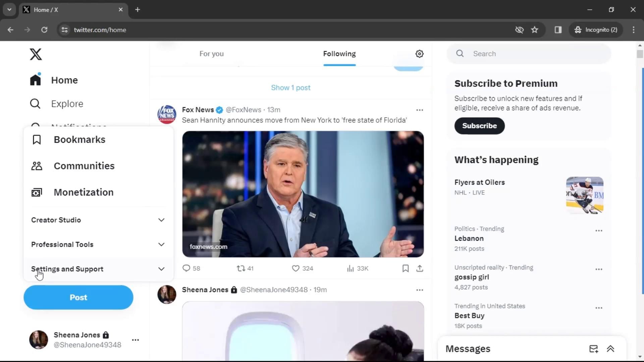Like the Fox News post
Viewport: 644px width, 362px height.
click(296, 268)
